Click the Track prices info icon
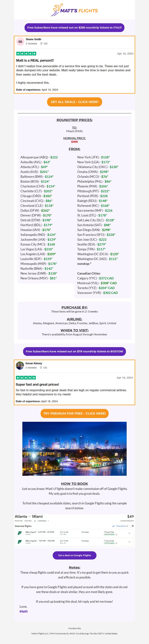The width and height of the screenshot is (149, 644). pos(127,526)
